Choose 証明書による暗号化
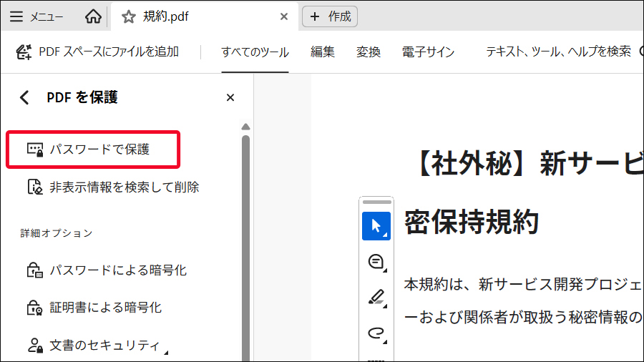The height and width of the screenshot is (362, 644). [x=94, y=308]
